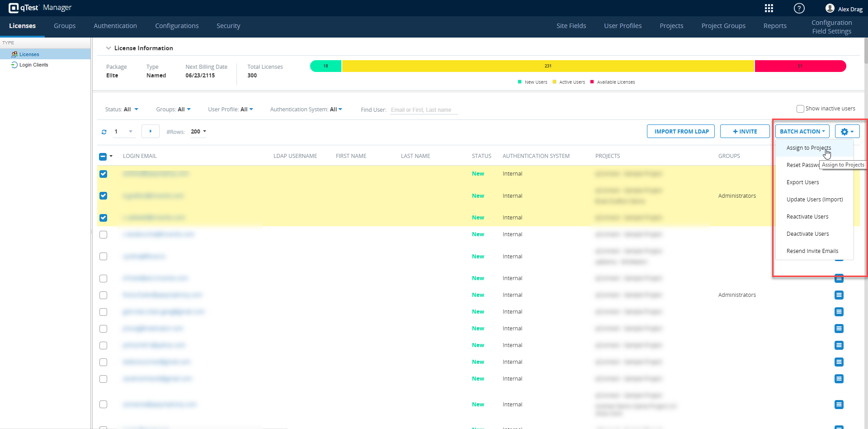
Task: Enable the Show inactive users checkbox
Action: tap(800, 109)
